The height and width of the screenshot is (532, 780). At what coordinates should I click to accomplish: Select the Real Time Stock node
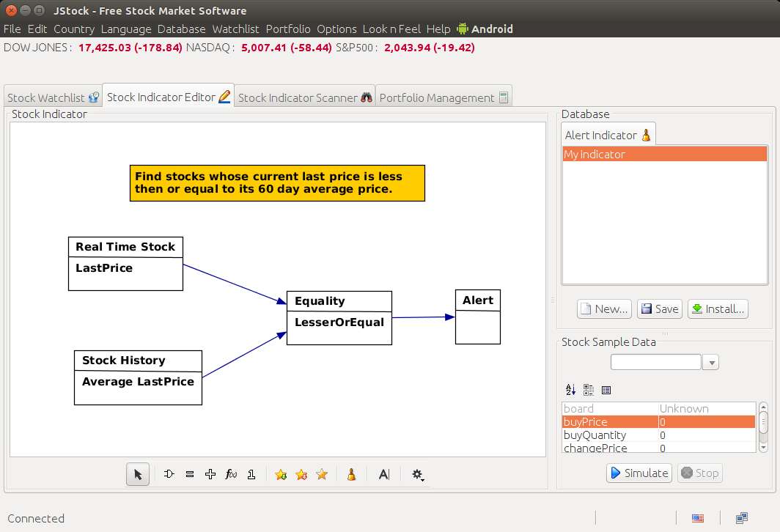pyautogui.click(x=125, y=264)
